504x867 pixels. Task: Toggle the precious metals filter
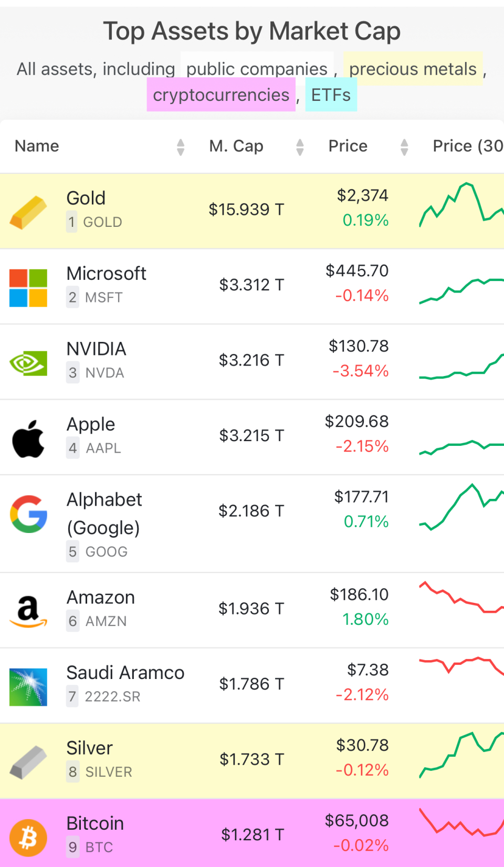tap(413, 69)
